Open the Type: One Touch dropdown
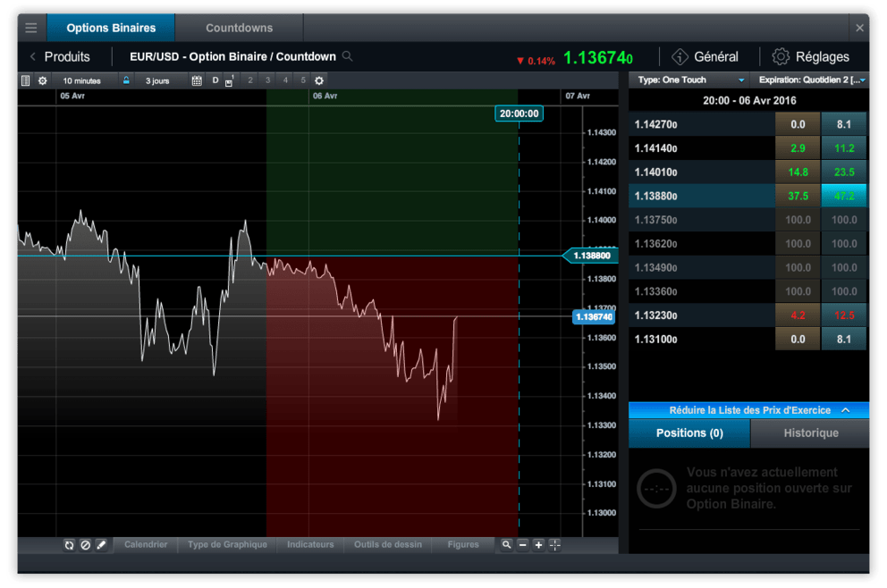This screenshot has width=887, height=588. click(x=690, y=80)
